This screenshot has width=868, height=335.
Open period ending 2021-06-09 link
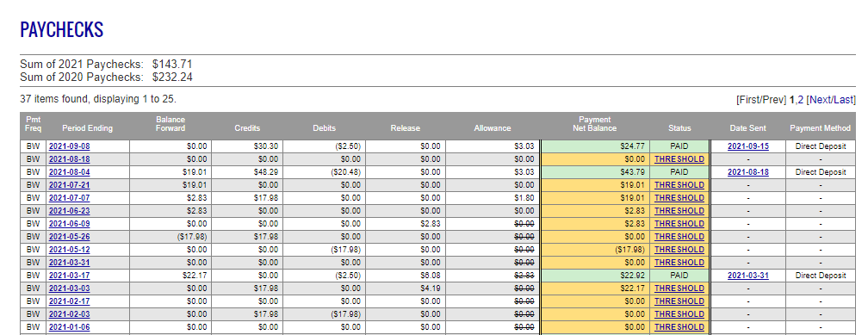[69, 224]
